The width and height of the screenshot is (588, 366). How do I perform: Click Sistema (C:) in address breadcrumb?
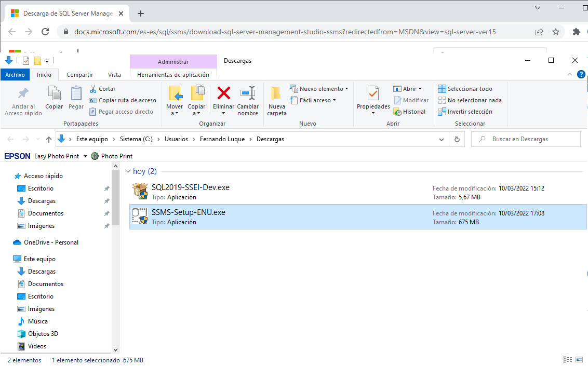click(136, 139)
